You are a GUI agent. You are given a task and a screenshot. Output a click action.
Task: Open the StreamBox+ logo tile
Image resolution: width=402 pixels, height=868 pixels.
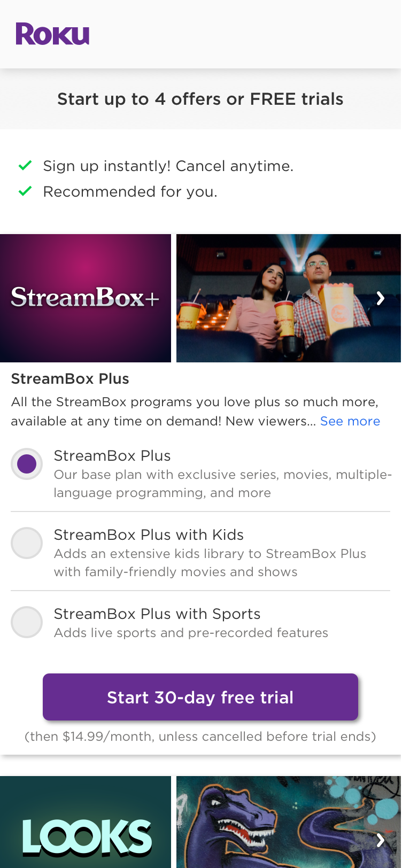(86, 298)
